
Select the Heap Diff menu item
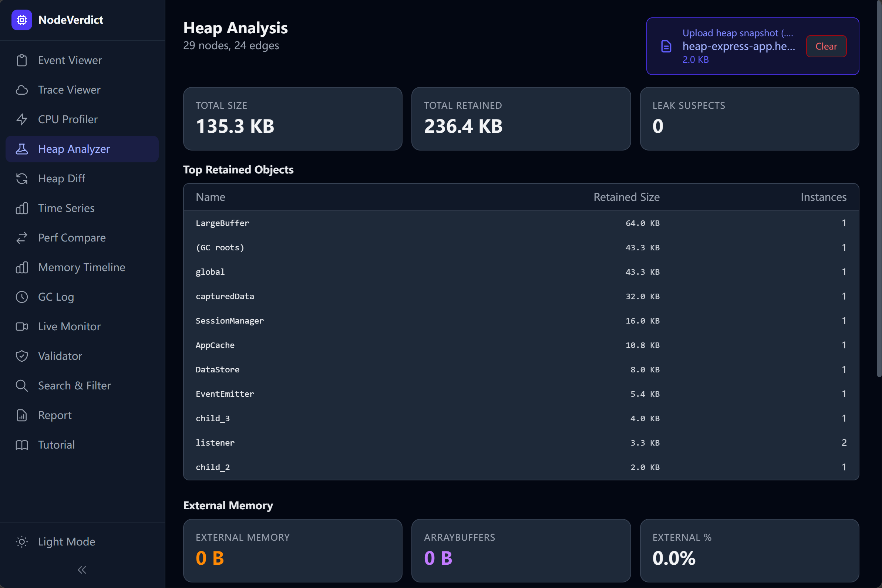[x=82, y=179]
